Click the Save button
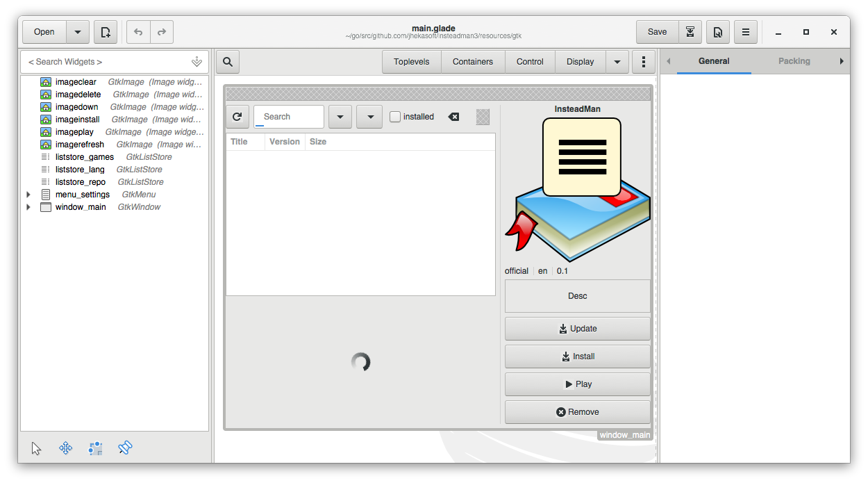 [x=657, y=32]
